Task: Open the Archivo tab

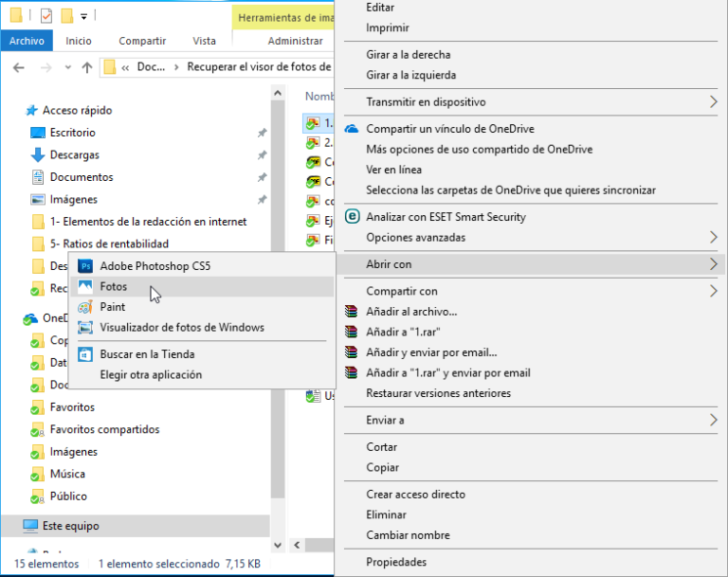Action: pyautogui.click(x=27, y=41)
